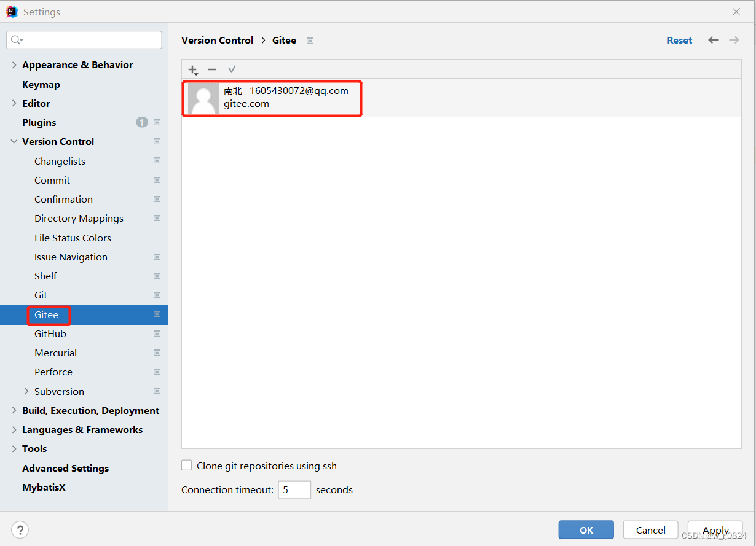756x546 pixels.
Task: Click project settings icon next to Directory Mappings
Action: click(157, 218)
